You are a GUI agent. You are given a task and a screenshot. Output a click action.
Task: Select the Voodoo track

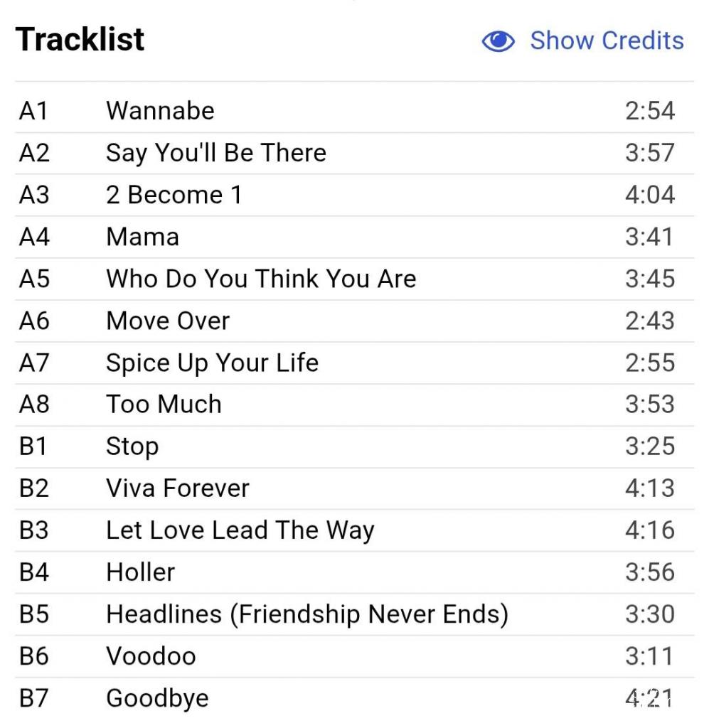tap(151, 656)
